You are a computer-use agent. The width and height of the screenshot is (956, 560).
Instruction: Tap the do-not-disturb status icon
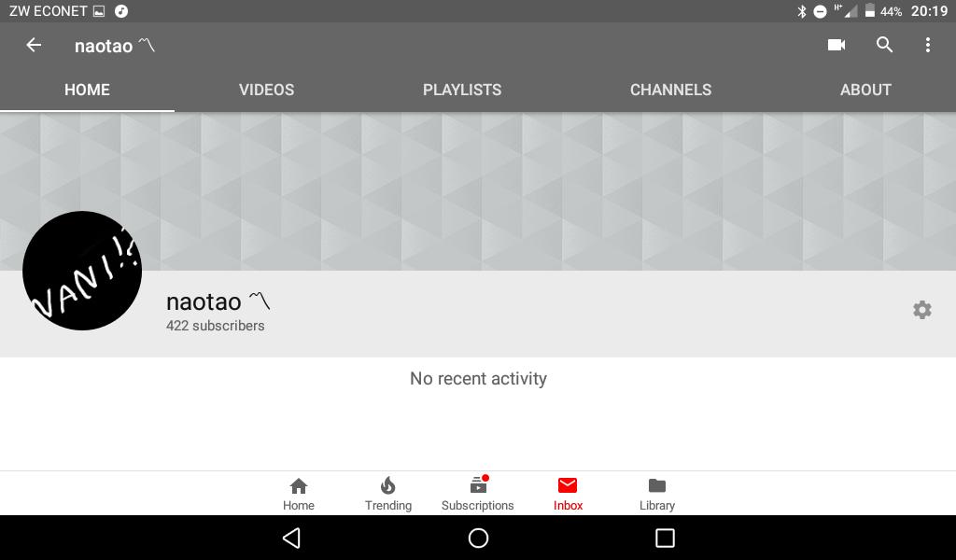pyautogui.click(x=820, y=11)
